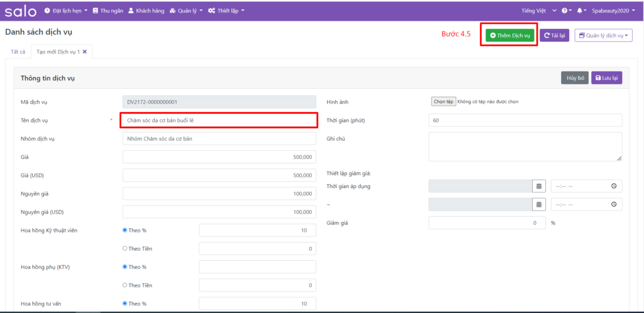Click the salo logo in the top bar
644x313 pixels.
pos(21,11)
